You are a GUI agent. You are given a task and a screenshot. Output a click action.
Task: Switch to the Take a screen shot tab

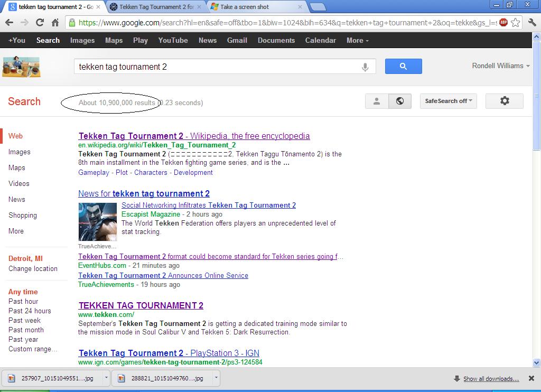(x=245, y=7)
